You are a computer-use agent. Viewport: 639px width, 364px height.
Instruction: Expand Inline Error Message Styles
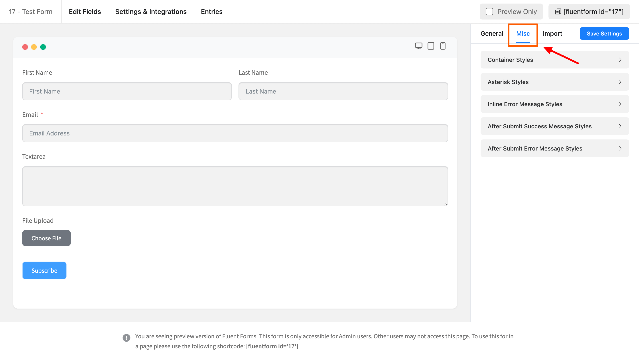tap(554, 104)
